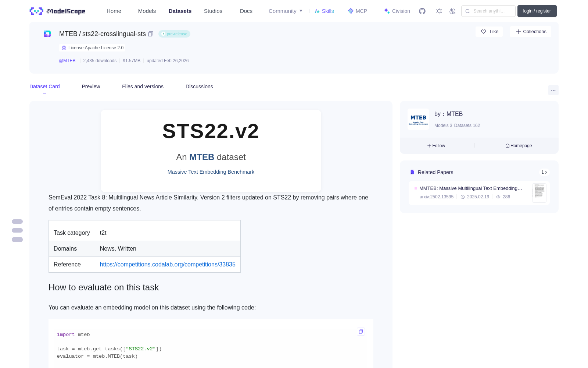Add dataset to Collections
The width and height of the screenshot is (588, 368).
[x=531, y=32]
